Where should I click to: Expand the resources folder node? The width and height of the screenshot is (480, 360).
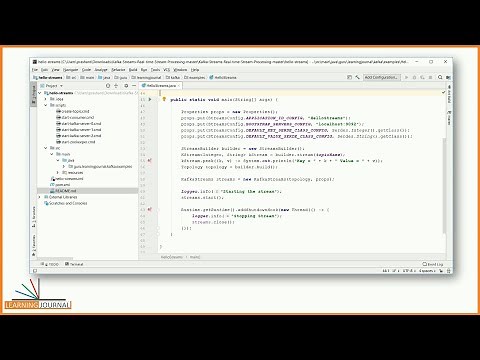(x=58, y=172)
